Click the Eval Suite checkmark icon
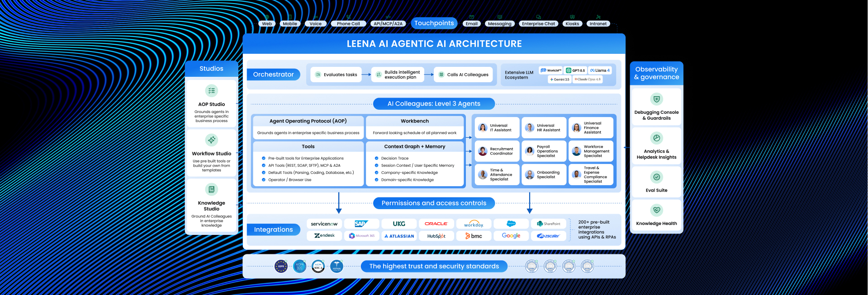Image resolution: width=868 pixels, height=295 pixels. (656, 177)
